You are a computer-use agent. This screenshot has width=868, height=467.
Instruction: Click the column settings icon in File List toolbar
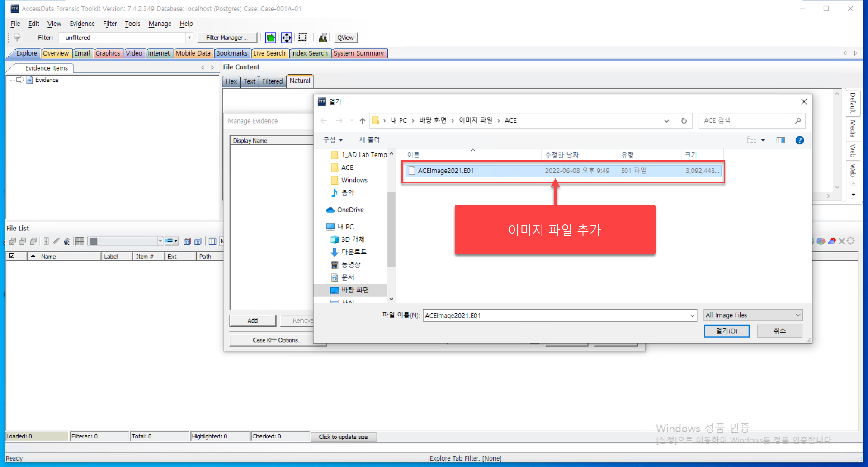(212, 241)
